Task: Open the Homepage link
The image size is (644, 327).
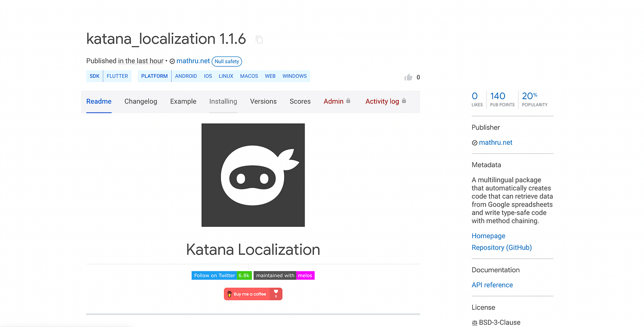Action: [488, 235]
